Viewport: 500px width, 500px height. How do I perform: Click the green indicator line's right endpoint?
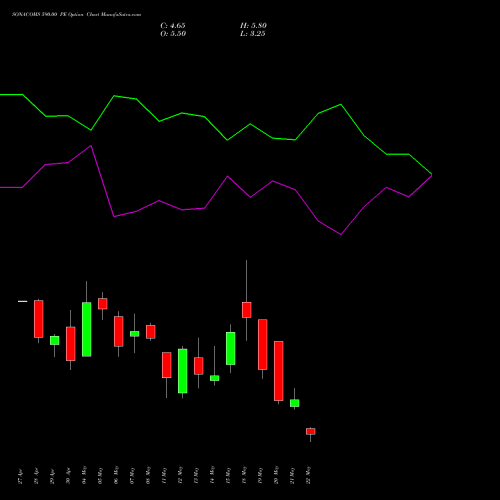(432, 174)
